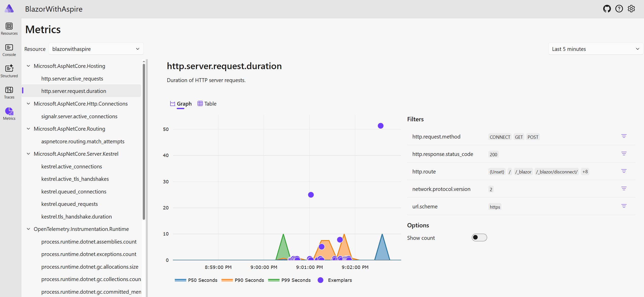
Task: Select process.runtime.dotnet.exceptions.count metric
Action: point(89,254)
